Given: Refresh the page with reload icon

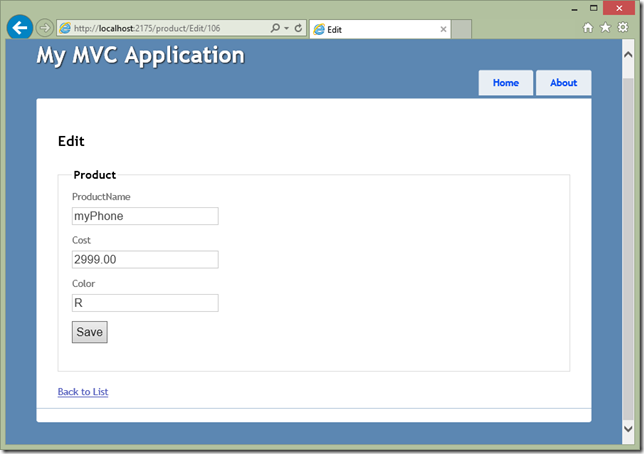Looking at the screenshot, I should click(x=299, y=28).
